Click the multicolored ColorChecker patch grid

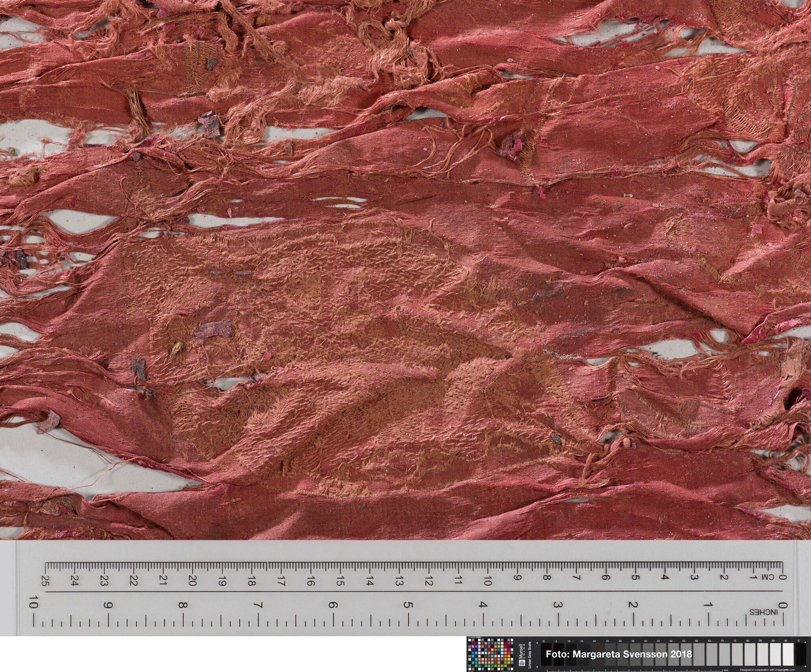pos(491,654)
